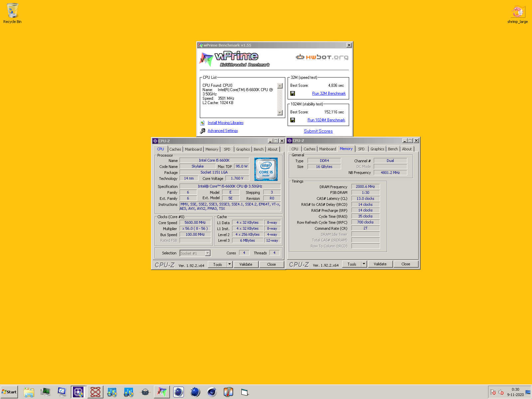This screenshot has width=532, height=399.
Task: Open the system monitor icon in taskbar
Action: 46,392
